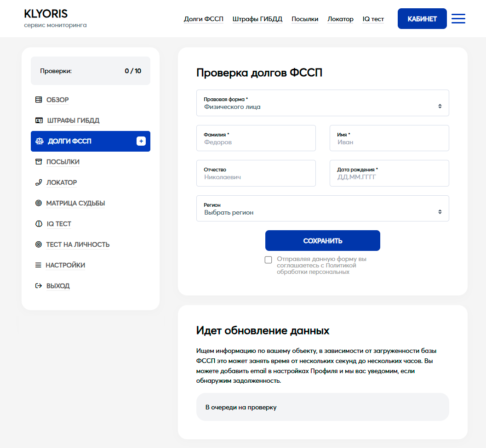Viewport: 486px width, 448px height.
Task: Open НАСТРОЙКИ in the sidebar
Action: [x=65, y=265]
